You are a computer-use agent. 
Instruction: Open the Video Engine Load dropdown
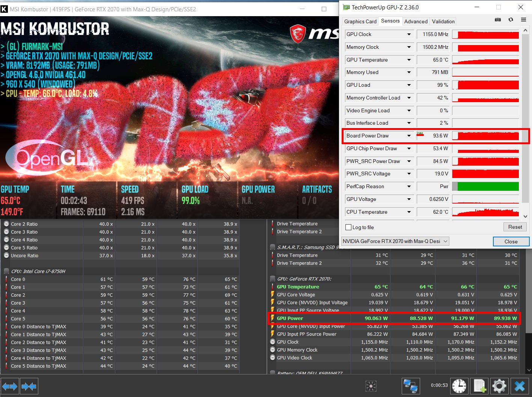click(409, 110)
